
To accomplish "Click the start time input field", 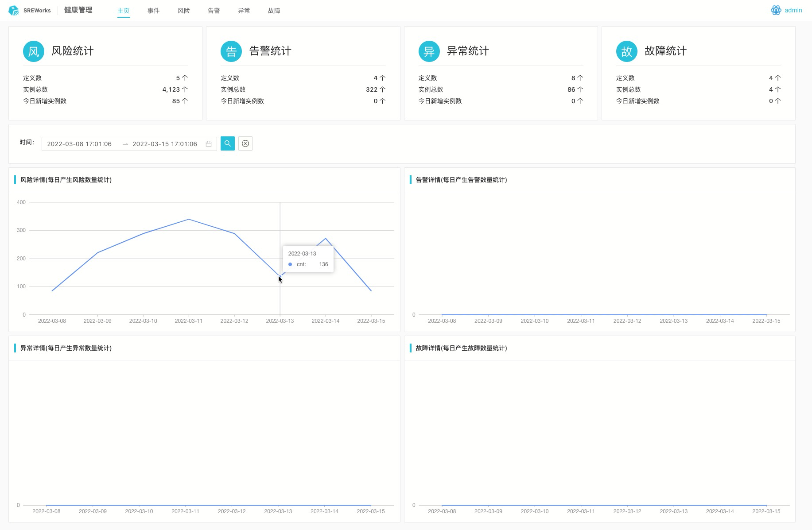I will click(80, 144).
